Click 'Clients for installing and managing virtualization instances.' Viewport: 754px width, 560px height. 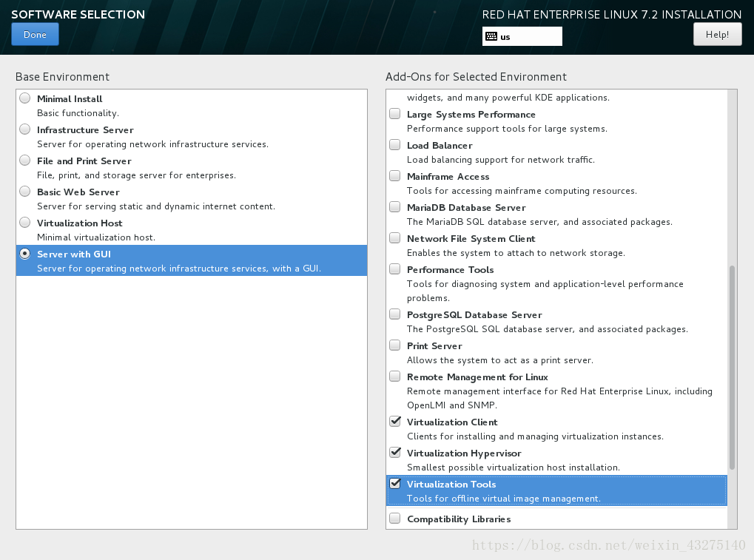tap(535, 436)
